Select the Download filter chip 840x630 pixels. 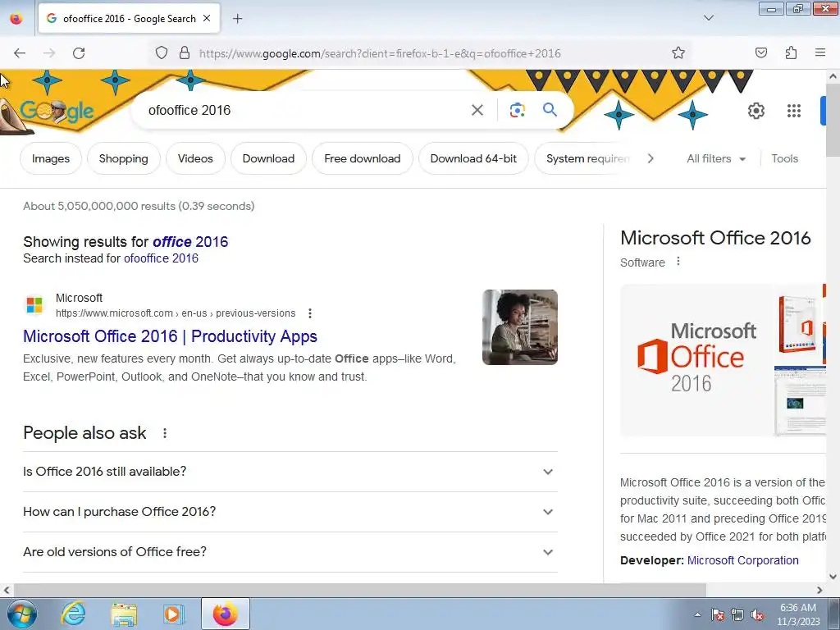coord(268,158)
